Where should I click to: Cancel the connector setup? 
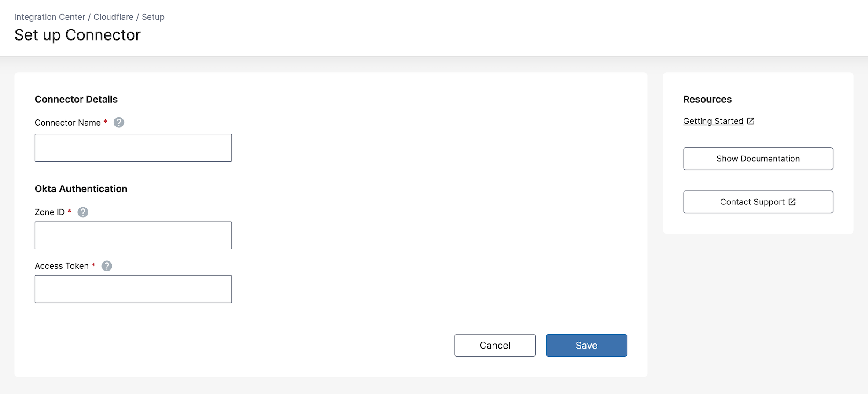coord(495,345)
